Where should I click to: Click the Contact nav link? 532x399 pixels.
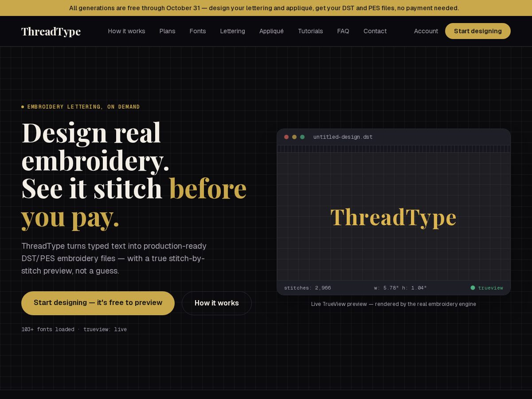[x=375, y=31]
